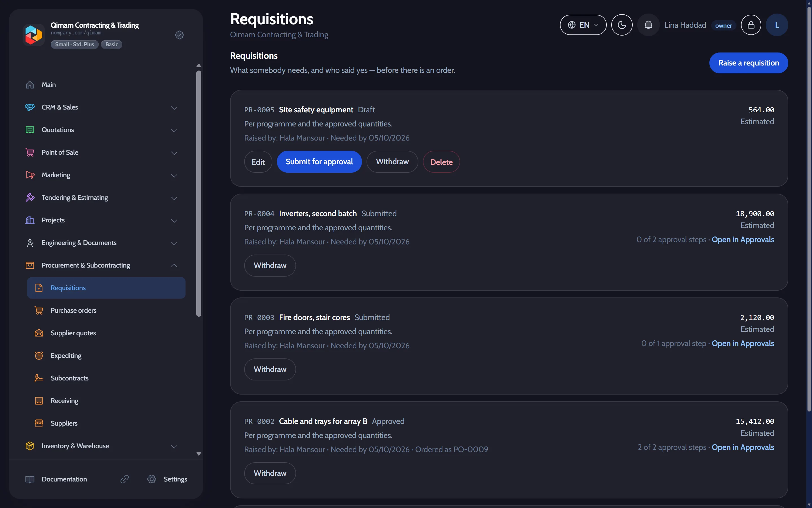The height and width of the screenshot is (508, 812).
Task: Click the Receiving inbox icon
Action: point(39,400)
